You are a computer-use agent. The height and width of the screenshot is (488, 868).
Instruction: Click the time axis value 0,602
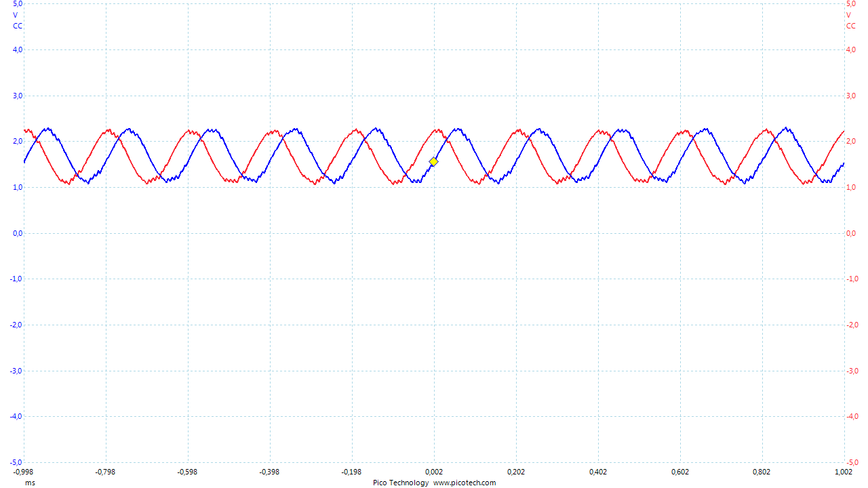click(x=680, y=471)
